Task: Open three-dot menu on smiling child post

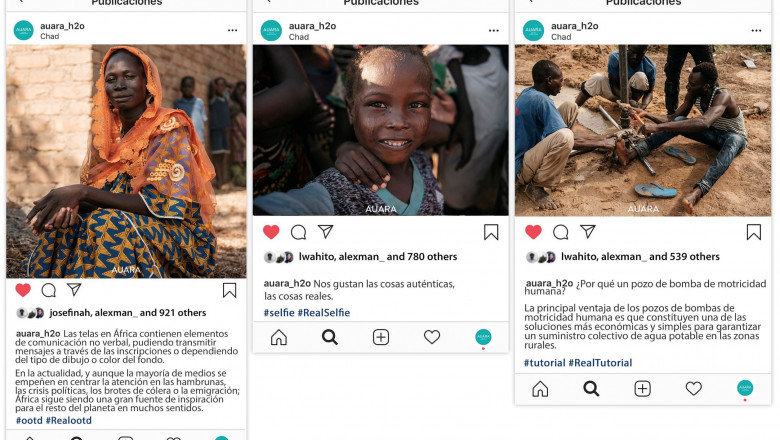Action: pos(493,30)
